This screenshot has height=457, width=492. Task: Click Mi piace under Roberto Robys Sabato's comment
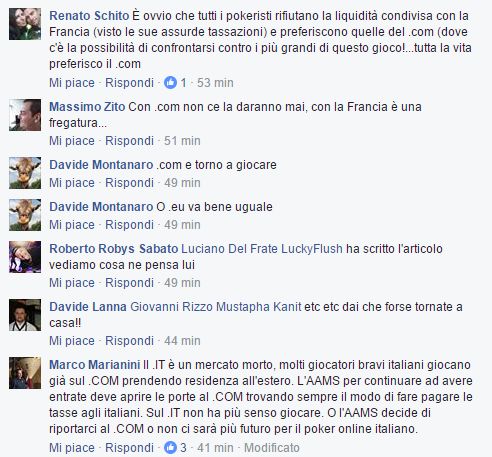pyautogui.click(x=72, y=283)
